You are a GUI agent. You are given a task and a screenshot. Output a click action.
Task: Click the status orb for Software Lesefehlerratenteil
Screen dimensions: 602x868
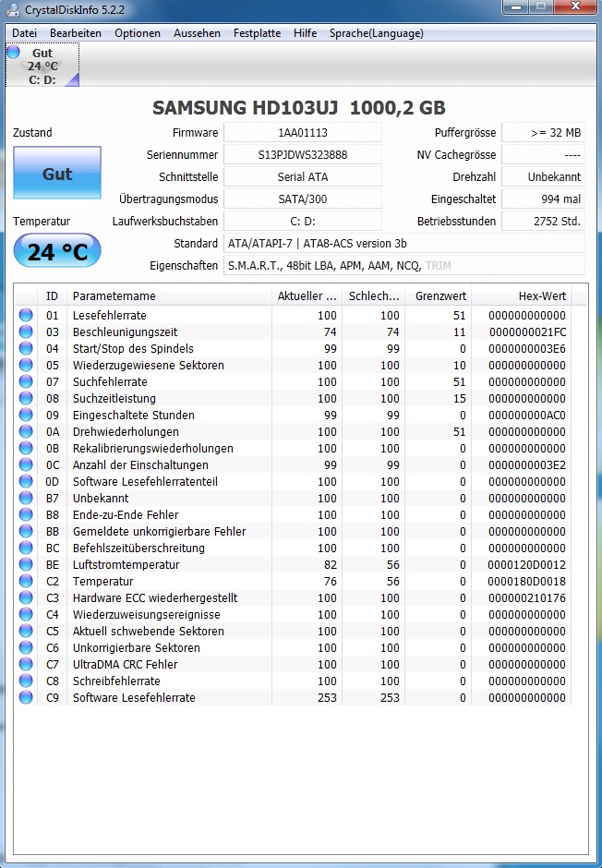coord(26,481)
